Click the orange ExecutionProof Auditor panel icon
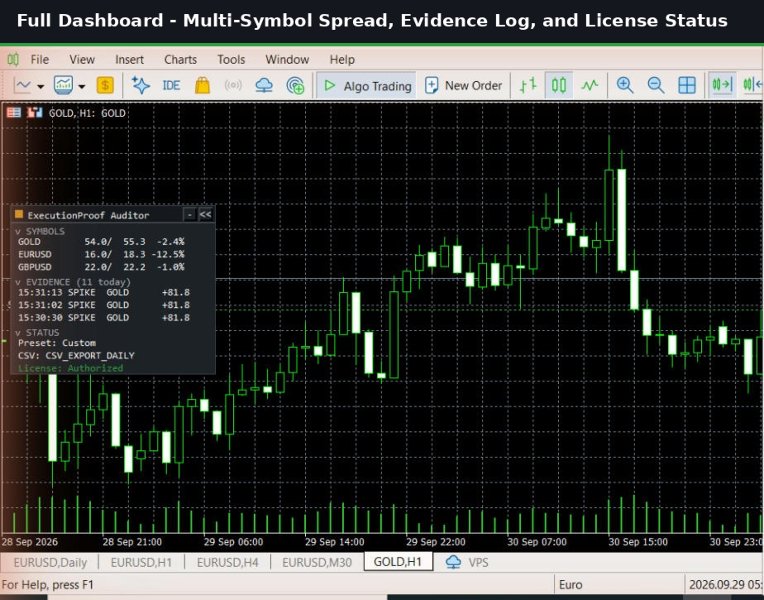The image size is (764, 600). (19, 214)
